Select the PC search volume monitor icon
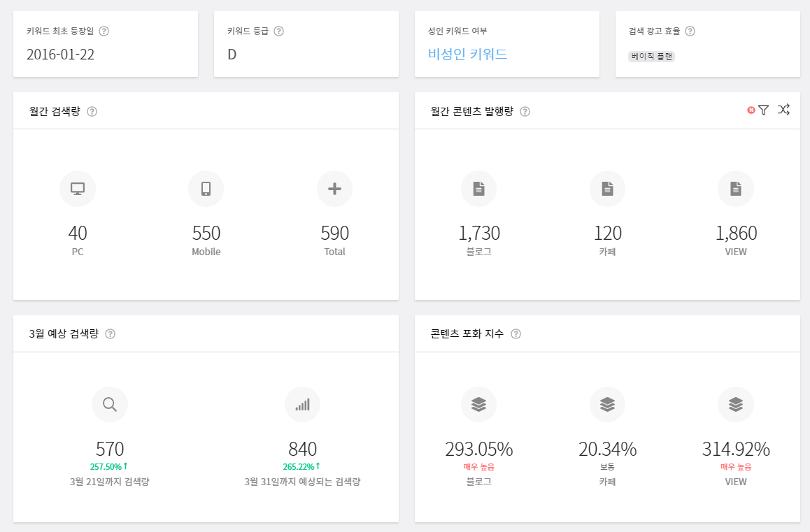This screenshot has width=810, height=532. (78, 188)
